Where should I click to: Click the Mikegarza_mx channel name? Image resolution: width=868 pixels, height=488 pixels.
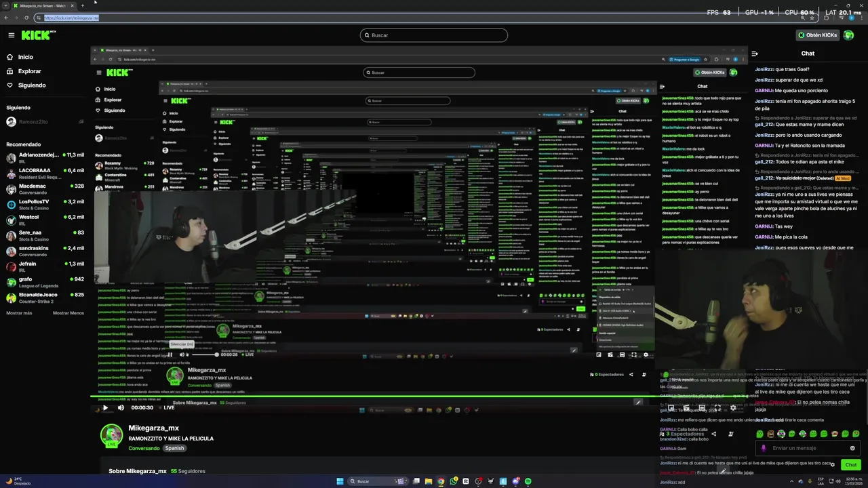[154, 428]
